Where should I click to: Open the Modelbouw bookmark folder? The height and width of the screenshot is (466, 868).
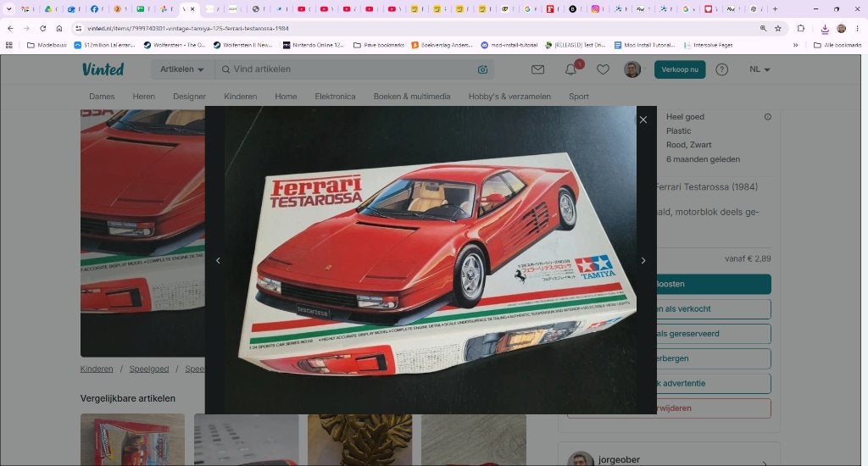(x=47, y=45)
